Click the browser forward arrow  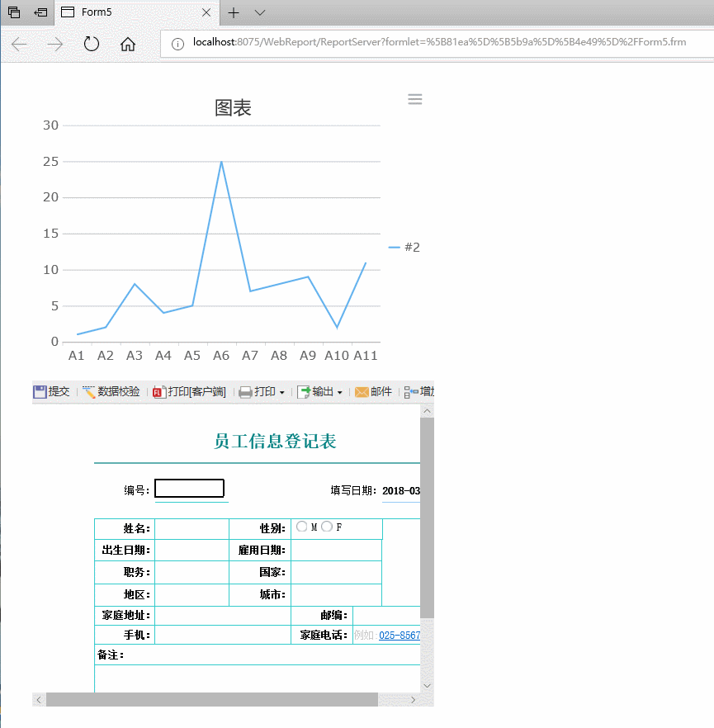54,45
